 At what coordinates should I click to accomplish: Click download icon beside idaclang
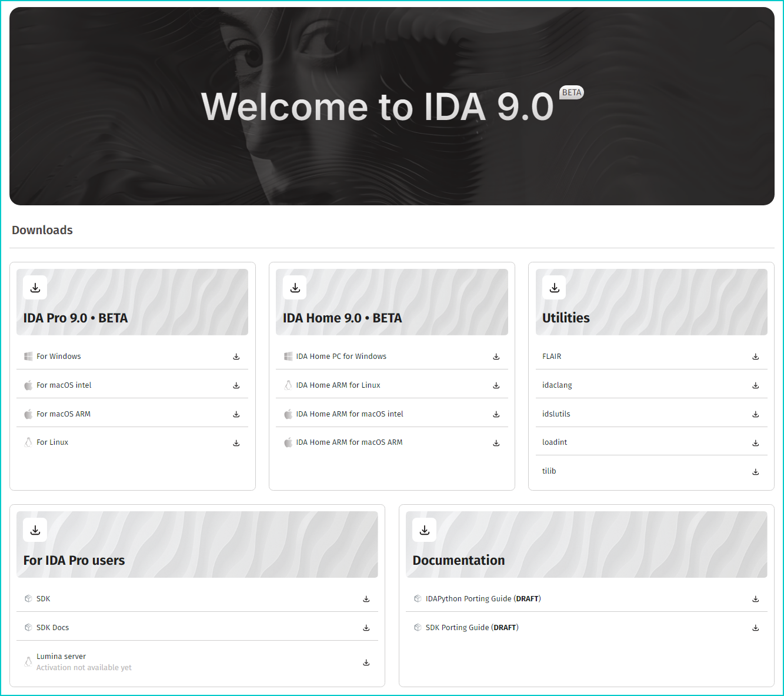tap(756, 385)
